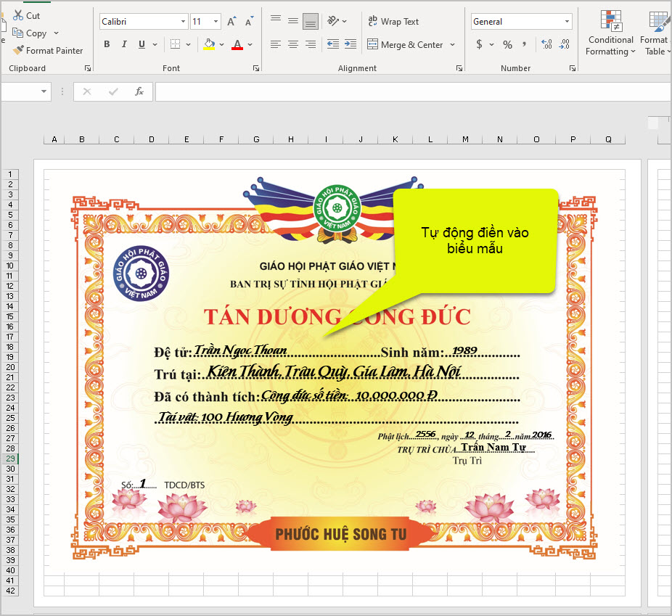Toggle italic formatting
Viewport: 672px width, 616px height.
tap(124, 44)
